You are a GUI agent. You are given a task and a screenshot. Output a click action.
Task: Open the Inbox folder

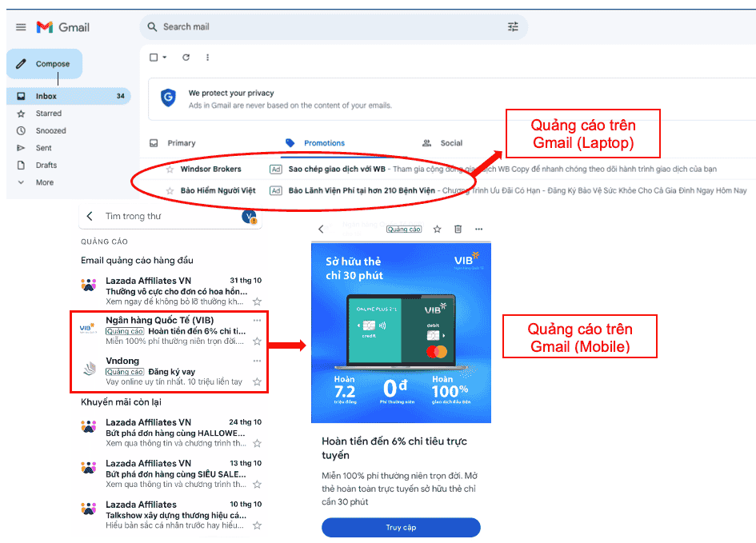[x=69, y=96]
